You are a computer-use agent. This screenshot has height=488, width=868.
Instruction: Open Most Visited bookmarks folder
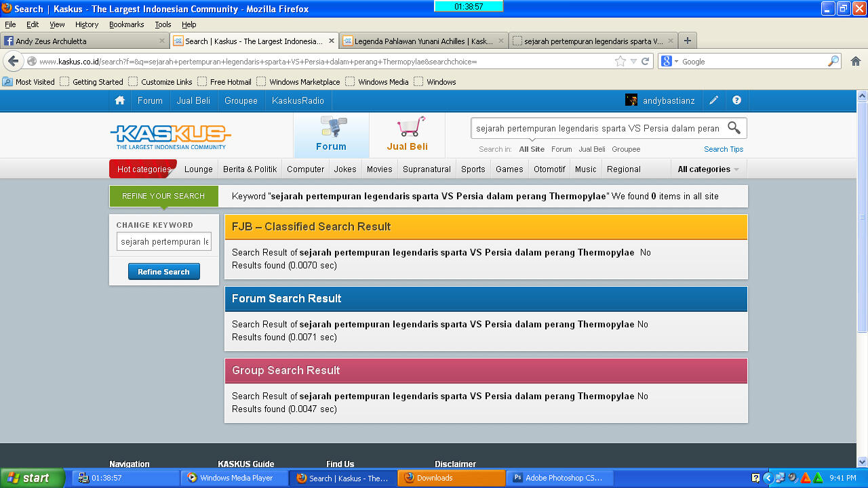pyautogui.click(x=28, y=82)
